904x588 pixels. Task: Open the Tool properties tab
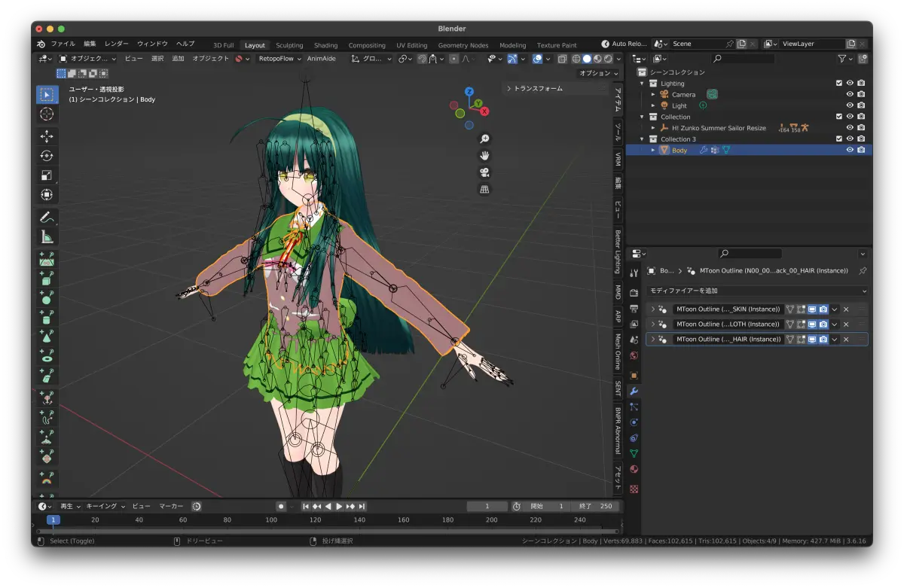tap(634, 273)
